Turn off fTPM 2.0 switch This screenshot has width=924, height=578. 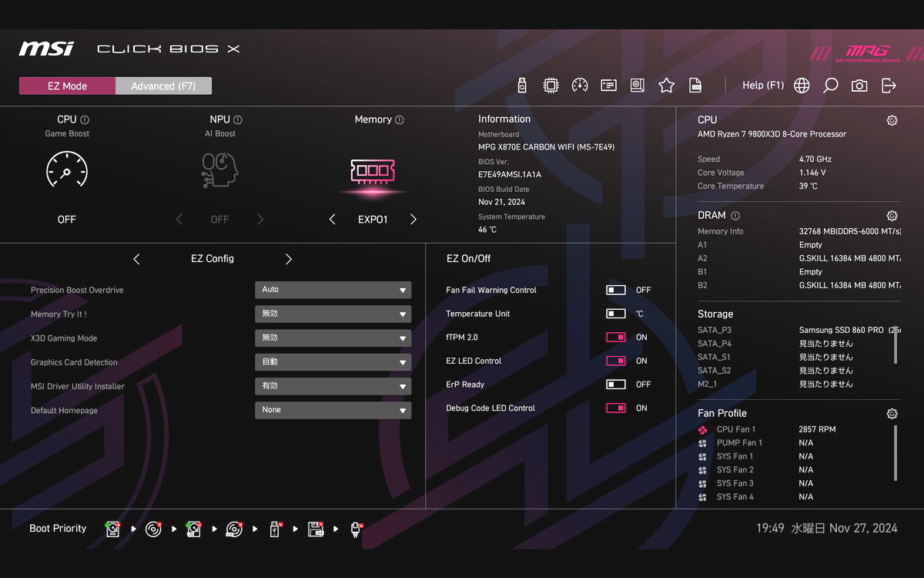point(616,338)
